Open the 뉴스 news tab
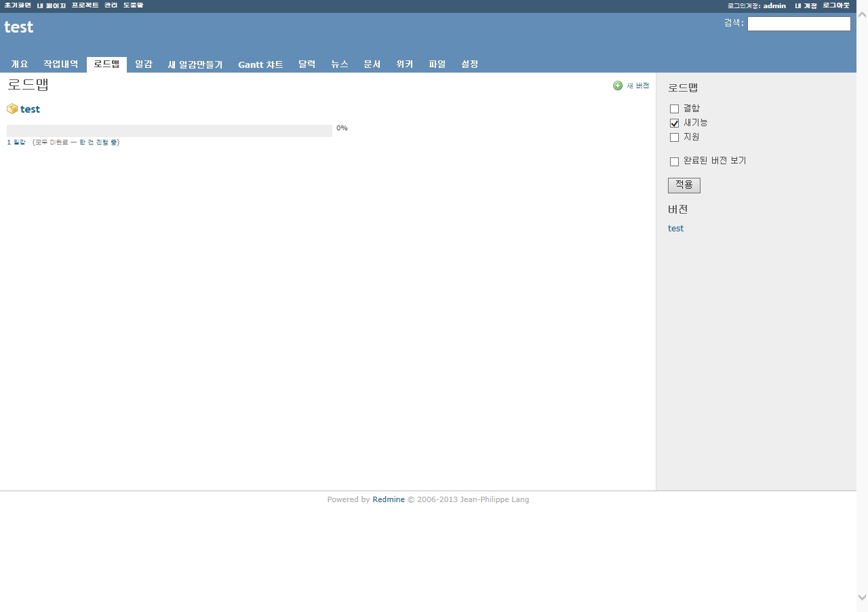The width and height of the screenshot is (868, 612). point(340,64)
